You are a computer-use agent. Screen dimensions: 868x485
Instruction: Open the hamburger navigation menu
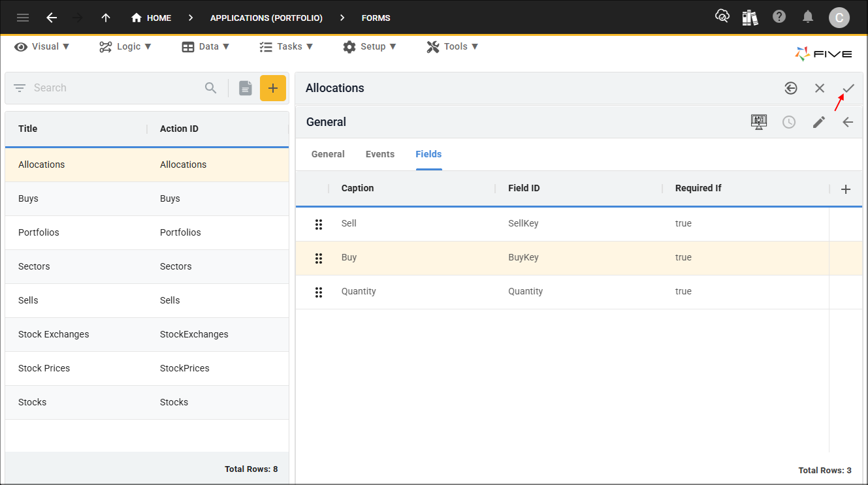click(x=23, y=18)
